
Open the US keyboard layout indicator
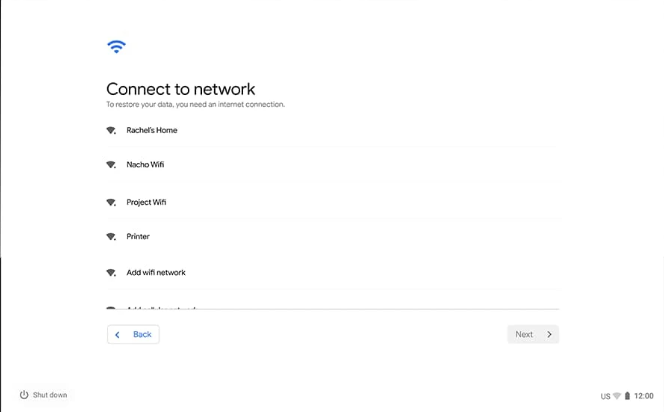point(605,396)
